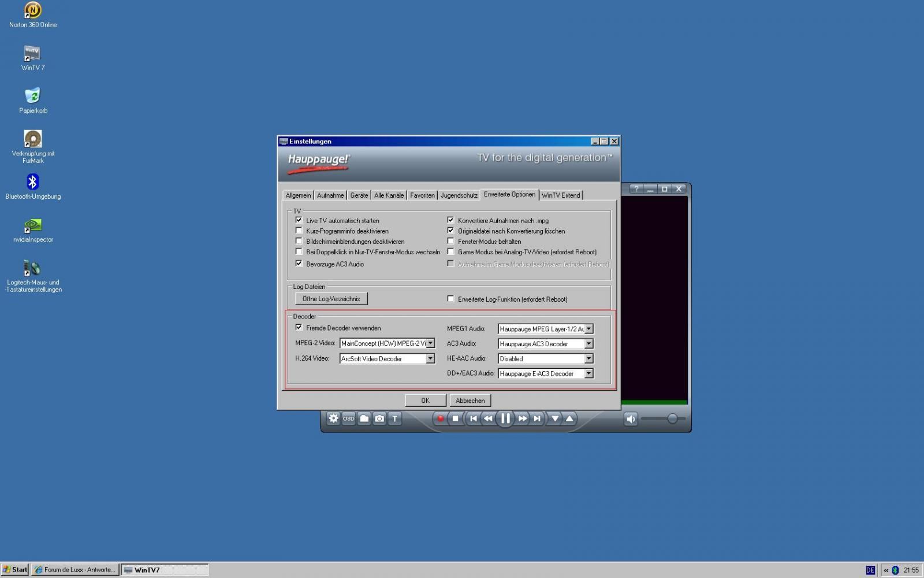This screenshot has height=578, width=924.
Task: Toggle Bevorzuge AC3 Audio checkbox
Action: (299, 264)
